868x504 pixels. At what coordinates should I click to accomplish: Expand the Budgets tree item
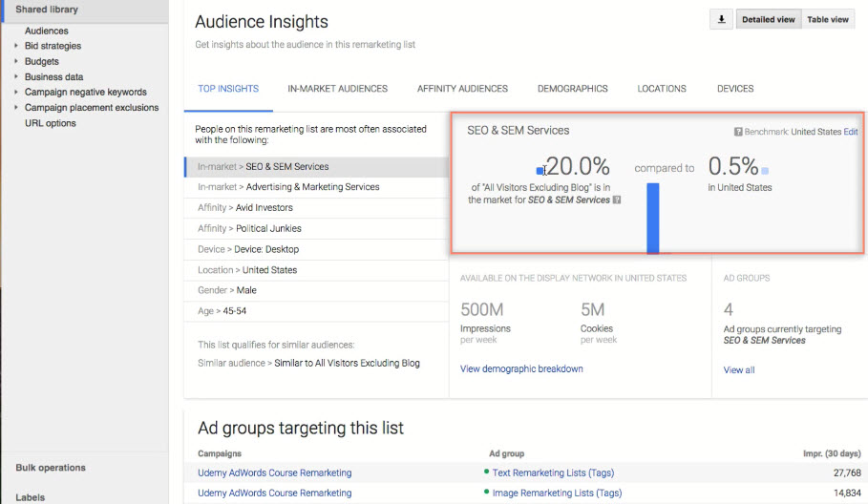click(x=16, y=61)
